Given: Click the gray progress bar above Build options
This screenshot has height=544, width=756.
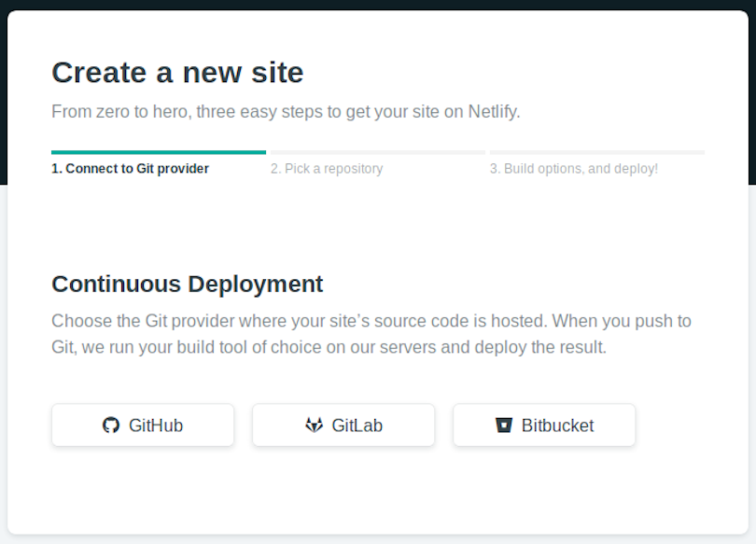Looking at the screenshot, I should (x=597, y=152).
